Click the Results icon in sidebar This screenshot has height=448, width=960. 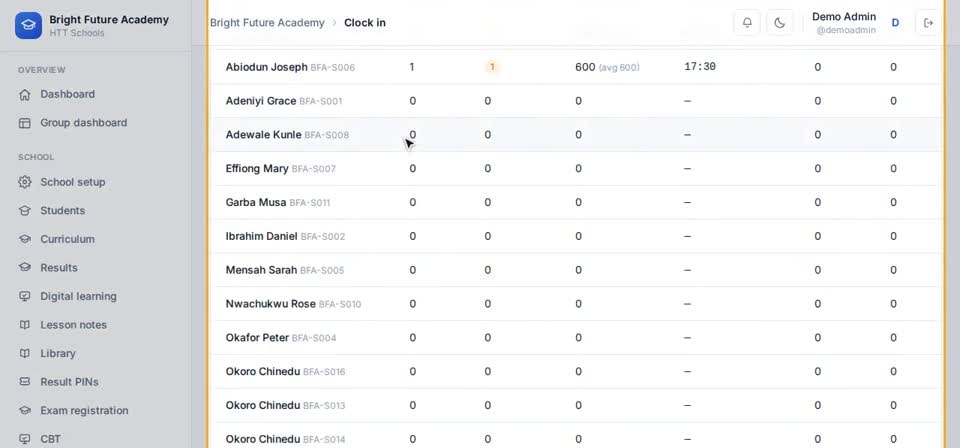[x=24, y=267]
